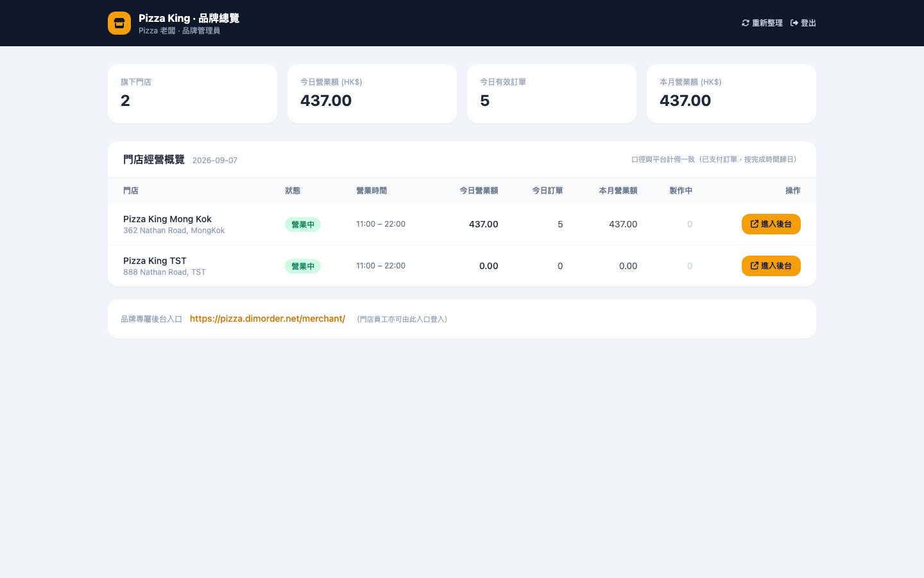Open the pizza.dimorder.net merchant link
Viewport: 924px width, 578px height.
tap(268, 319)
